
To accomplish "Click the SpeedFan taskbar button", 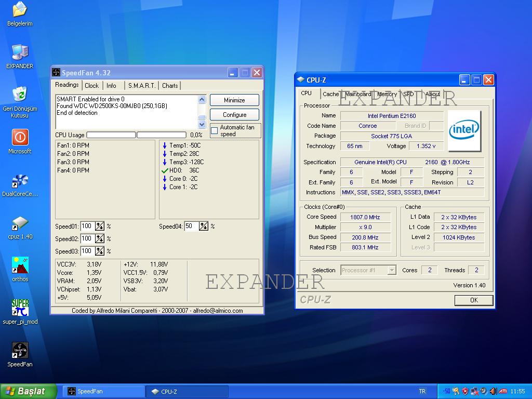I will tap(103, 392).
